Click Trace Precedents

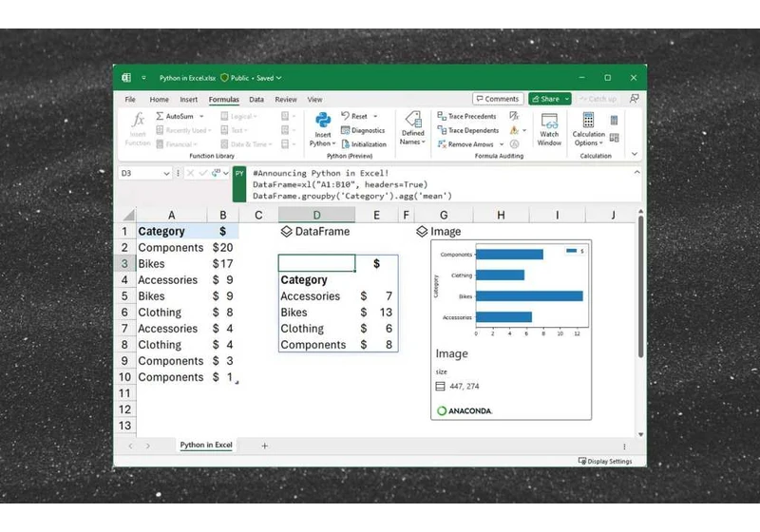[466, 116]
